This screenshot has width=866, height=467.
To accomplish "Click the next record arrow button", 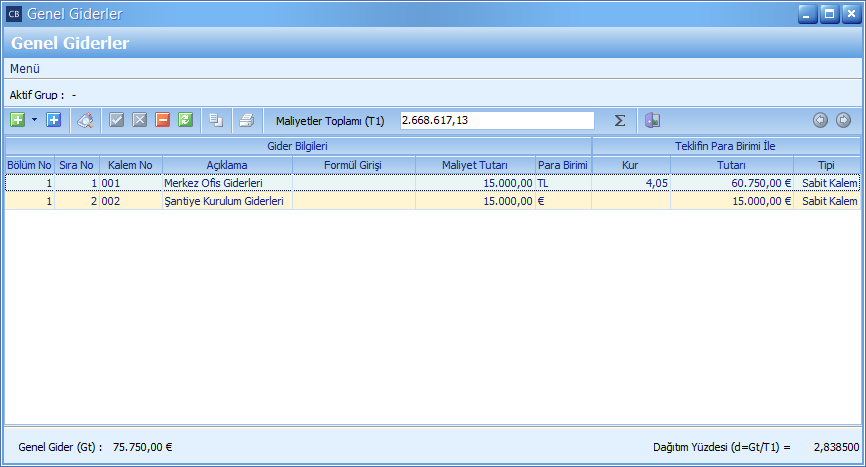I will (843, 120).
